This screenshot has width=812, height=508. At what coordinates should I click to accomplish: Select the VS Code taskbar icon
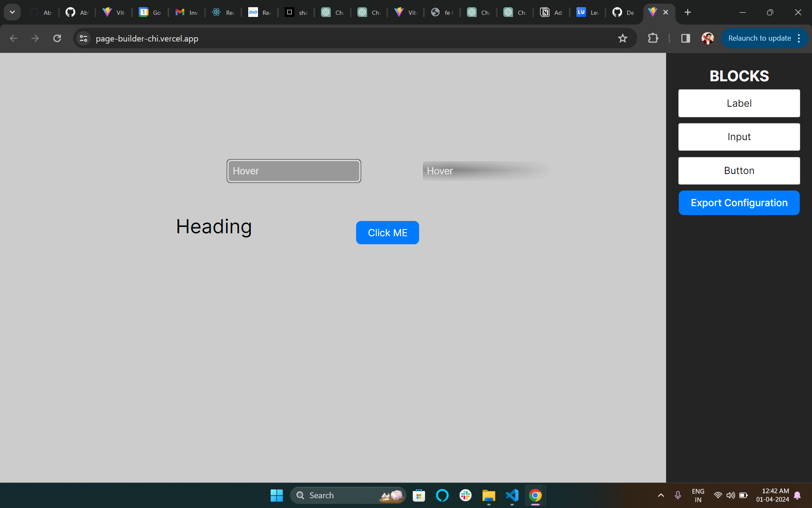pyautogui.click(x=512, y=495)
